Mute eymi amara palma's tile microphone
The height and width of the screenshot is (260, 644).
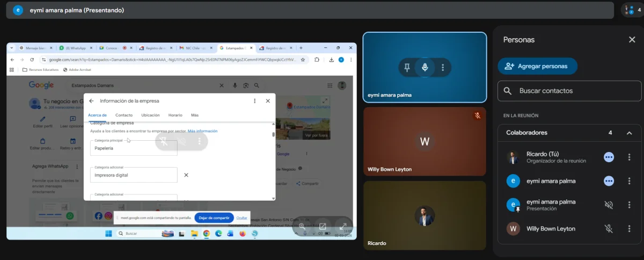coord(425,67)
